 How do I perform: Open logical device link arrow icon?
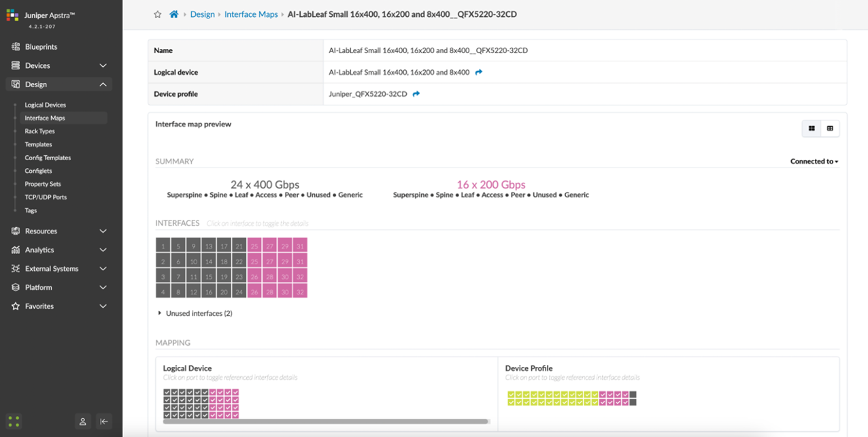479,72
